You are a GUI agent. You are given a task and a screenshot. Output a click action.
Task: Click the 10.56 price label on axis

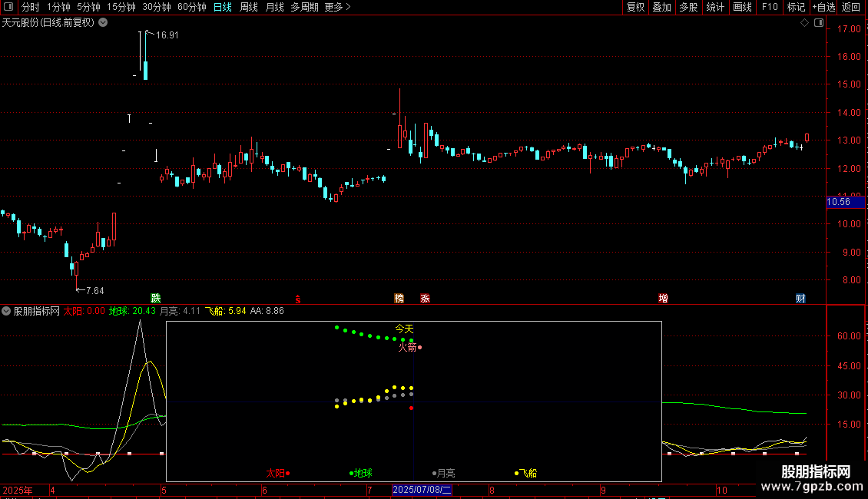(838, 202)
